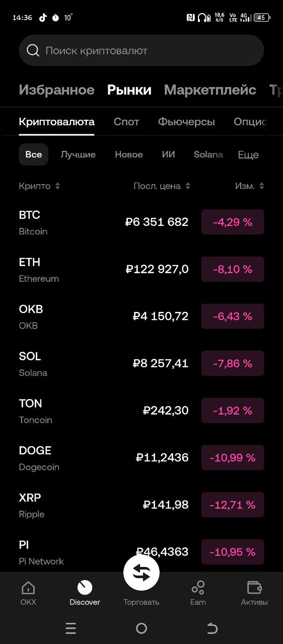
Task: Open the Активы wallet icon
Action: (x=254, y=587)
